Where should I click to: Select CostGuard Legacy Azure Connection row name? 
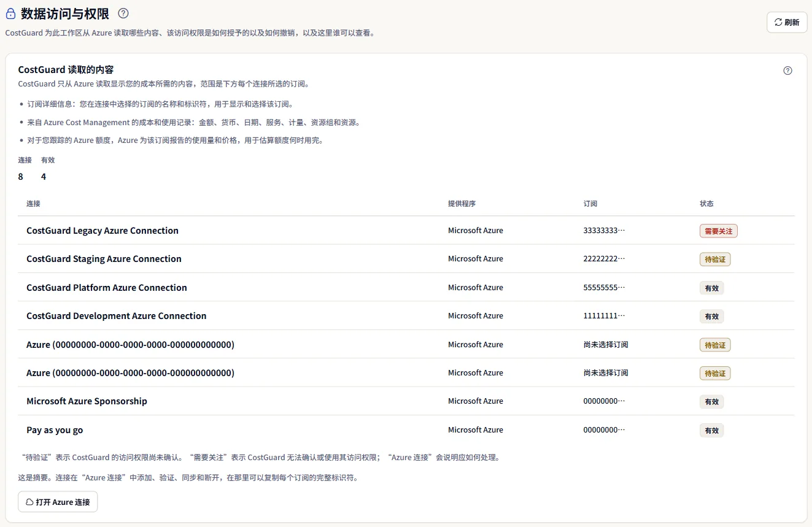102,231
